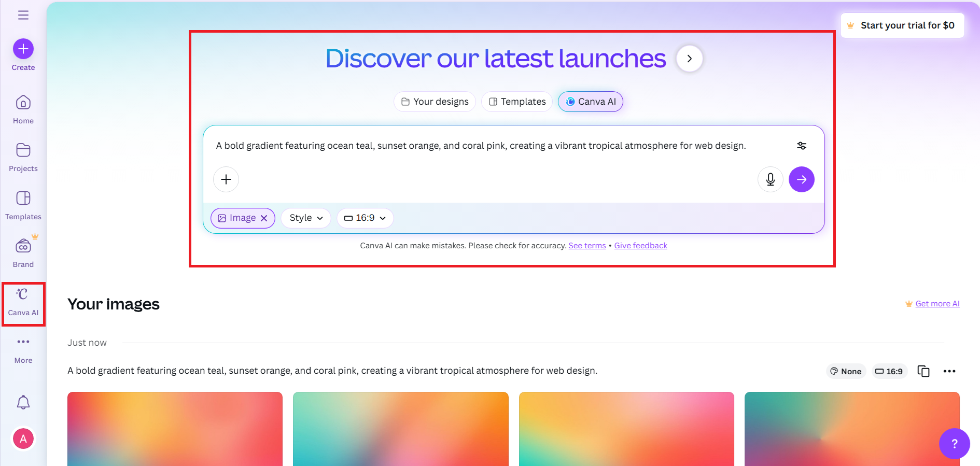This screenshot has height=466, width=980.
Task: Go to Home in the sidebar
Action: 23,109
